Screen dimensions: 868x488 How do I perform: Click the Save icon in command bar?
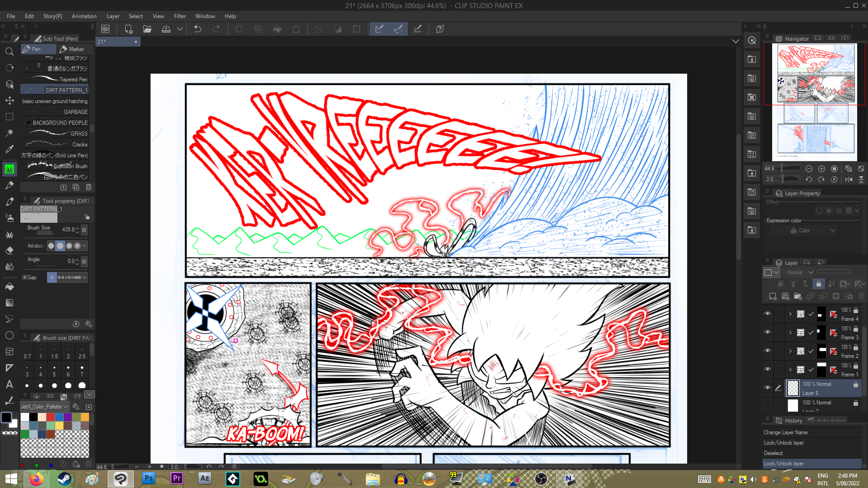pos(166,29)
